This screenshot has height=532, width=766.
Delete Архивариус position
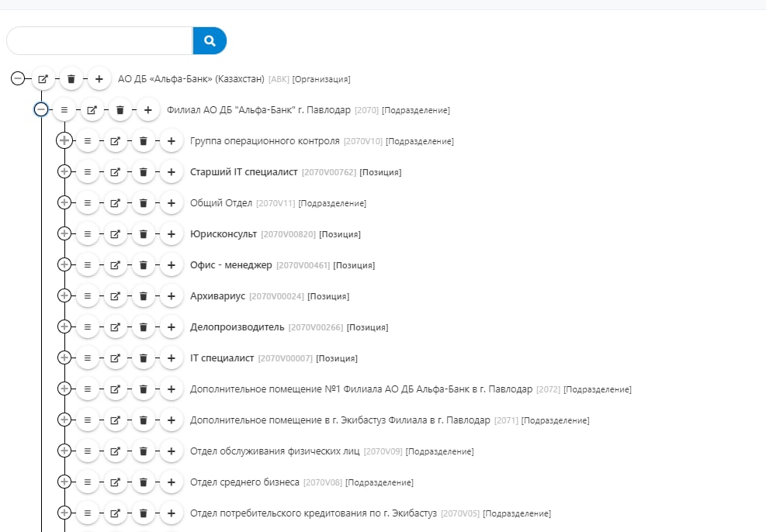[143, 295]
